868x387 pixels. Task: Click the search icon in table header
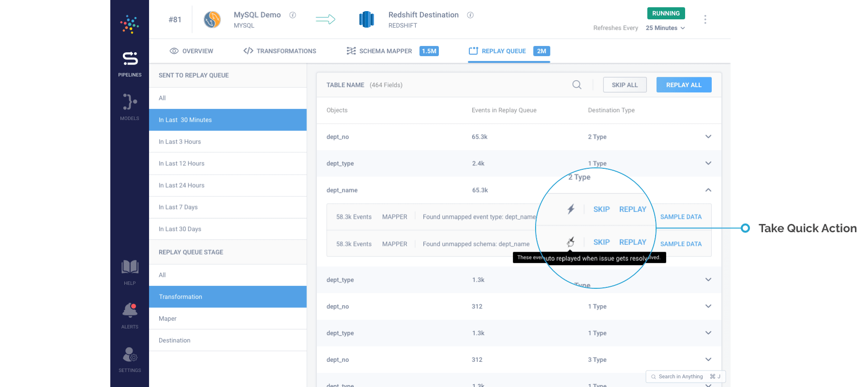[577, 85]
